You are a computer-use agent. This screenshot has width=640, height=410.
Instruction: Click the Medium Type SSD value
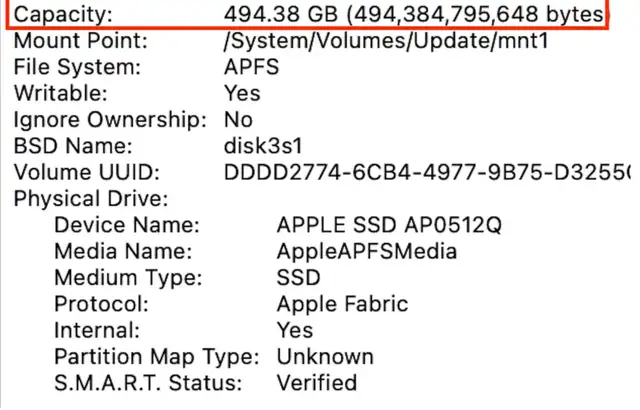[x=298, y=278]
